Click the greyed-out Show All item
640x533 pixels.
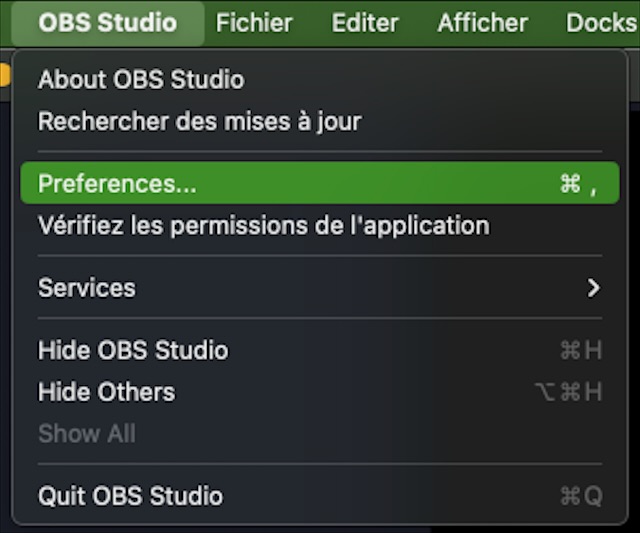point(87,433)
